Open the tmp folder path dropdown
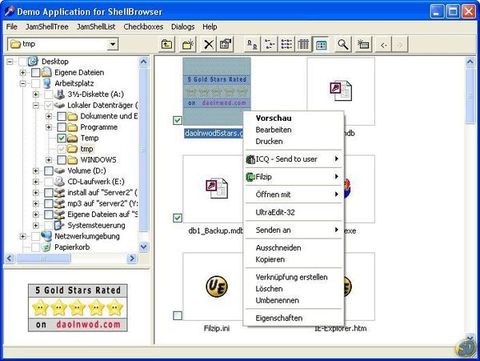 point(113,44)
